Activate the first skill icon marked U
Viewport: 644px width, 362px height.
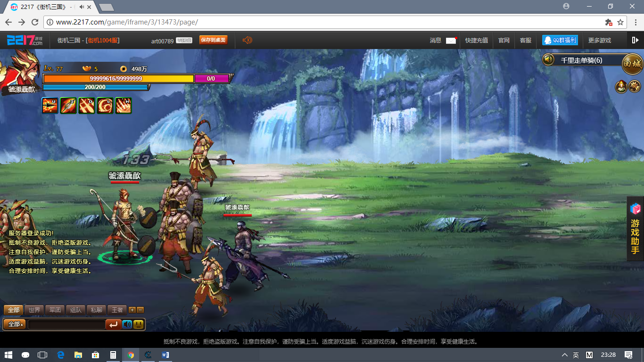coord(50,106)
